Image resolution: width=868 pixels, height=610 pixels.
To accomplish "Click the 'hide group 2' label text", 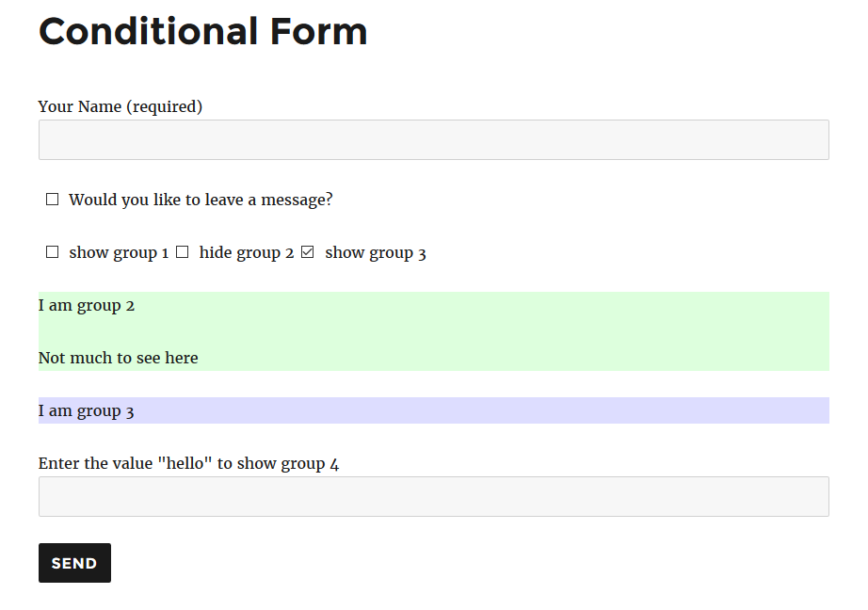I will [247, 253].
